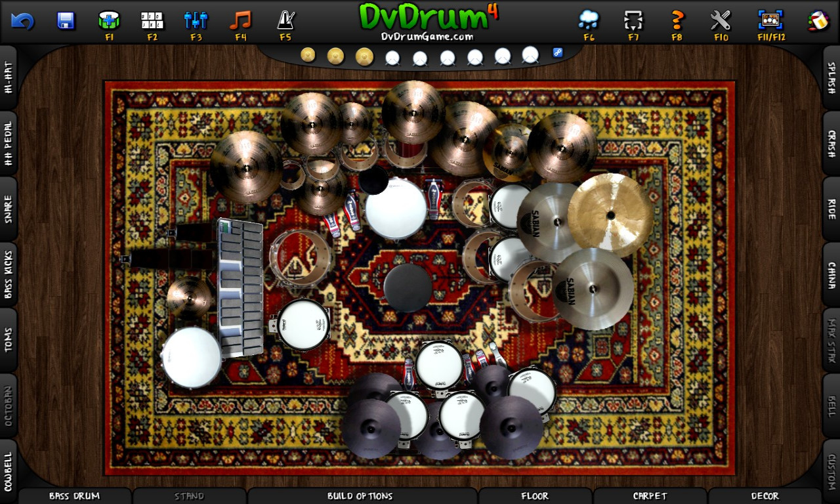840x504 pixels.
Task: Hit the gold china cymbal on the kit
Action: coord(610,215)
